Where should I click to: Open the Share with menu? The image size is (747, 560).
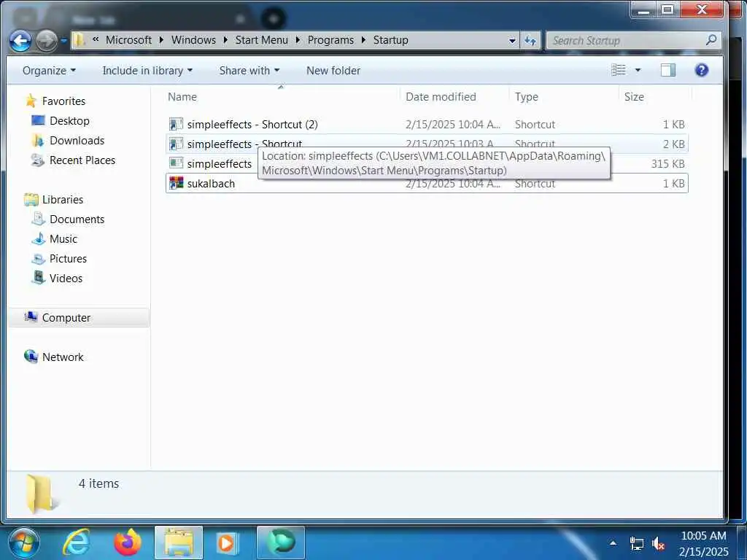pyautogui.click(x=249, y=71)
